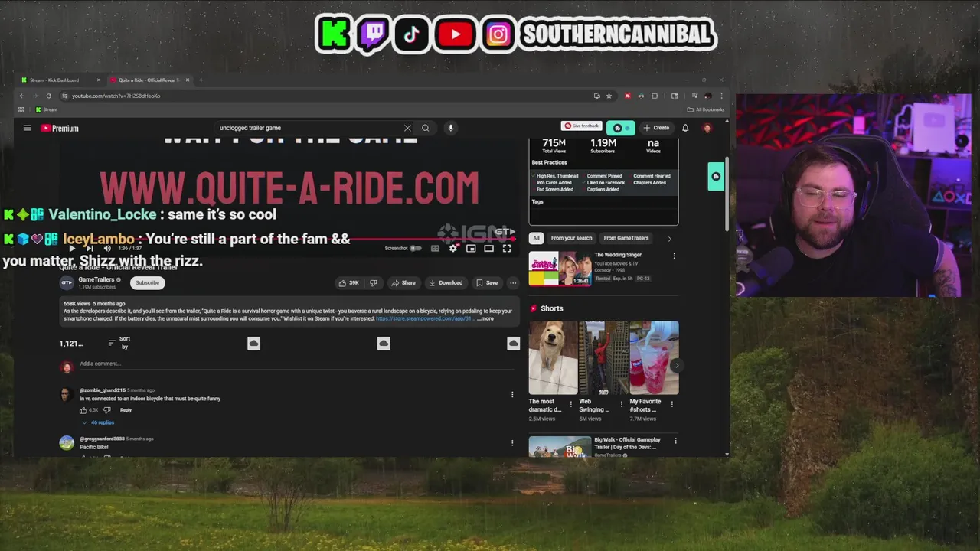Open the YouTube account avatar menu
This screenshot has width=980, height=551.
707,128
